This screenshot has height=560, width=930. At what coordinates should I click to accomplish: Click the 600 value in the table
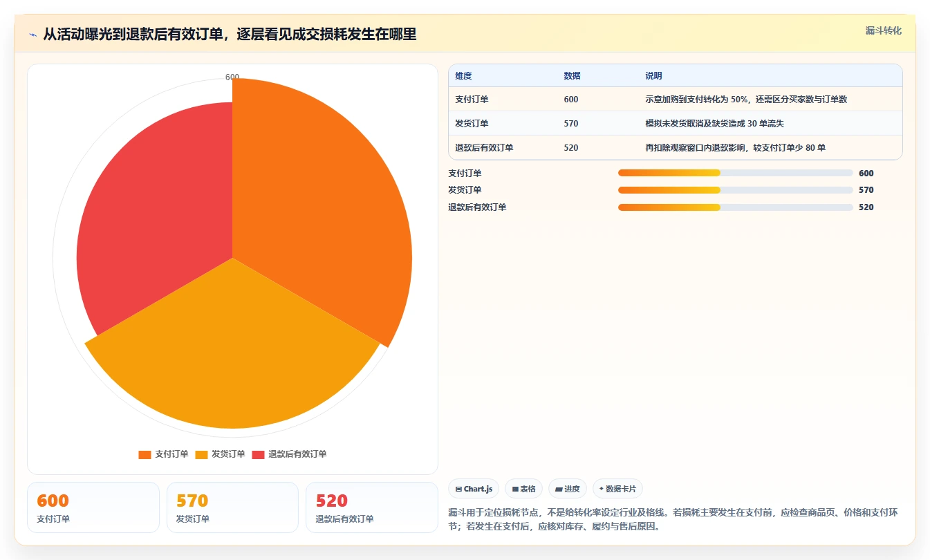571,100
